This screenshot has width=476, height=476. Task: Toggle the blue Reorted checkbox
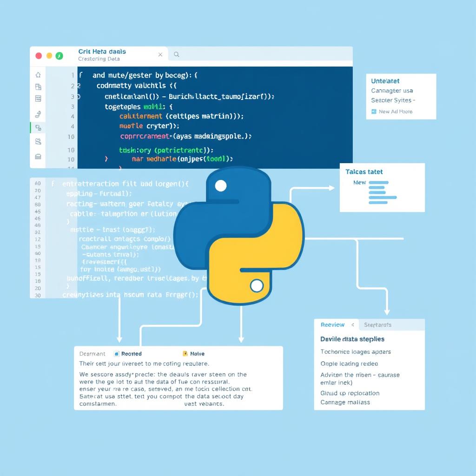(117, 354)
